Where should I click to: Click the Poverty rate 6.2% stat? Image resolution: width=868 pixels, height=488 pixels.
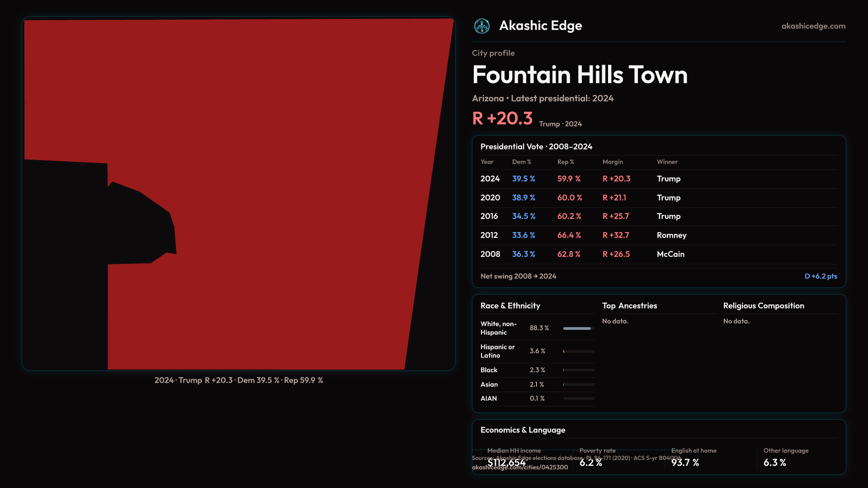pyautogui.click(x=590, y=463)
